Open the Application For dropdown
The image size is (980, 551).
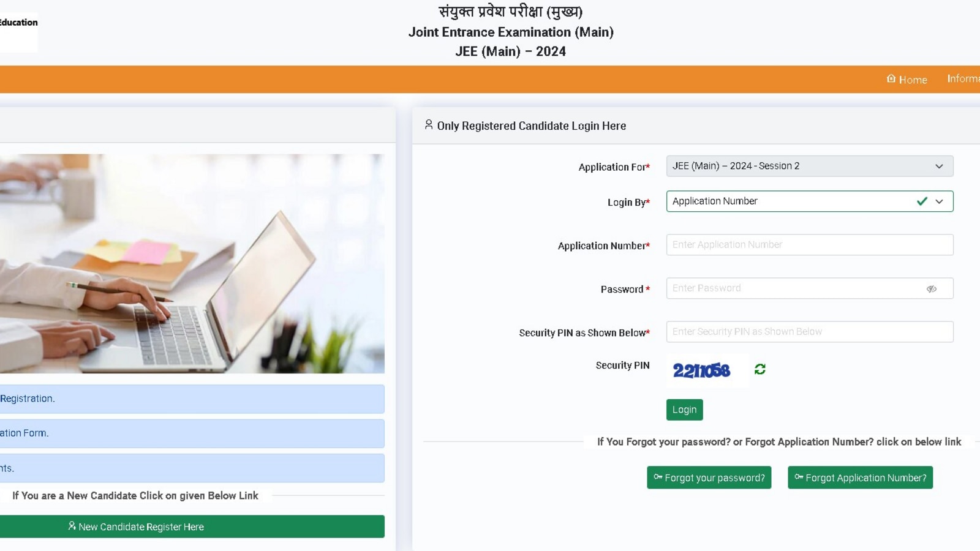[810, 166]
